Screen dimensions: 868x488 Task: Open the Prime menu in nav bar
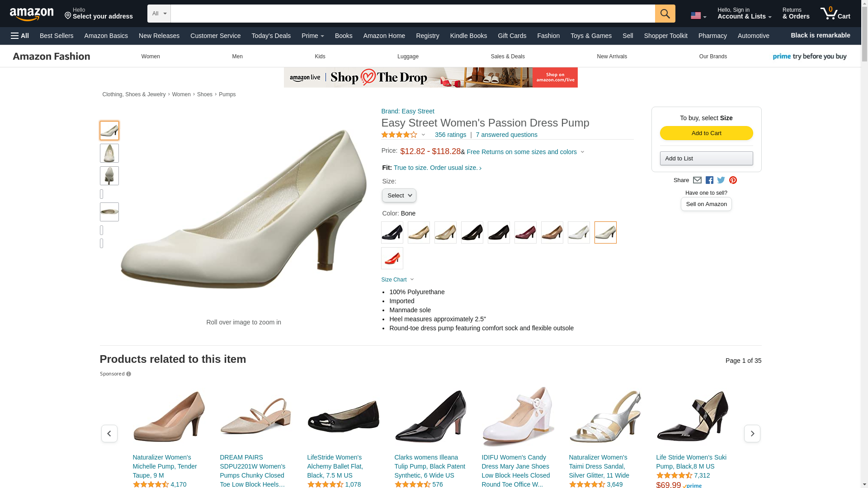pos(313,36)
